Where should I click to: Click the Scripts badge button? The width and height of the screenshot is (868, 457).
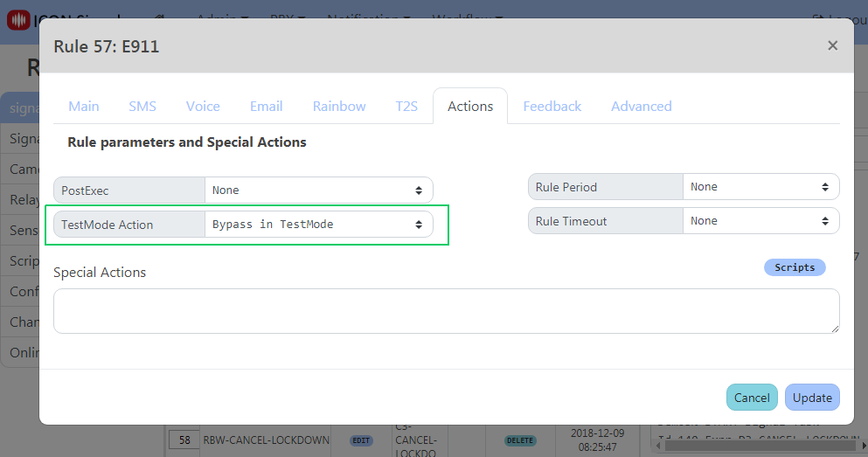point(794,267)
